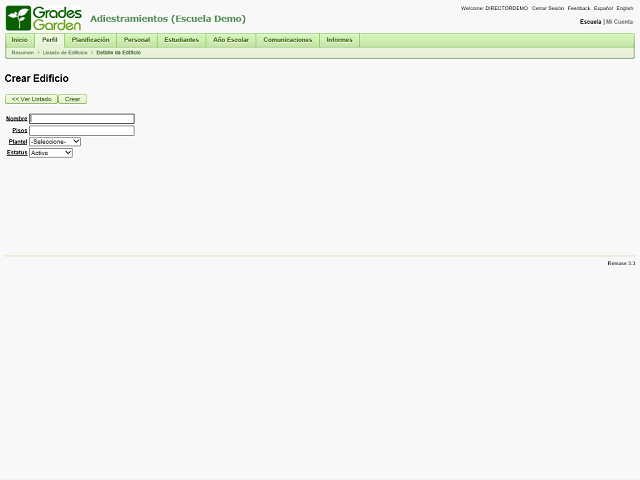Click the Adiestramientos (Escuela Demo) title
Image resolution: width=640 pixels, height=480 pixels.
tap(168, 19)
